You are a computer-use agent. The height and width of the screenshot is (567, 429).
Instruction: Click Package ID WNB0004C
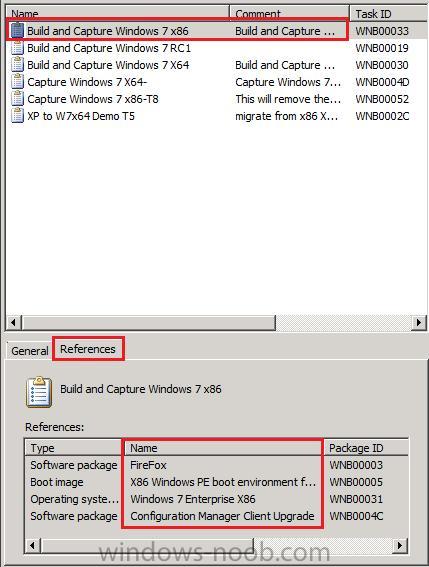pos(356,516)
